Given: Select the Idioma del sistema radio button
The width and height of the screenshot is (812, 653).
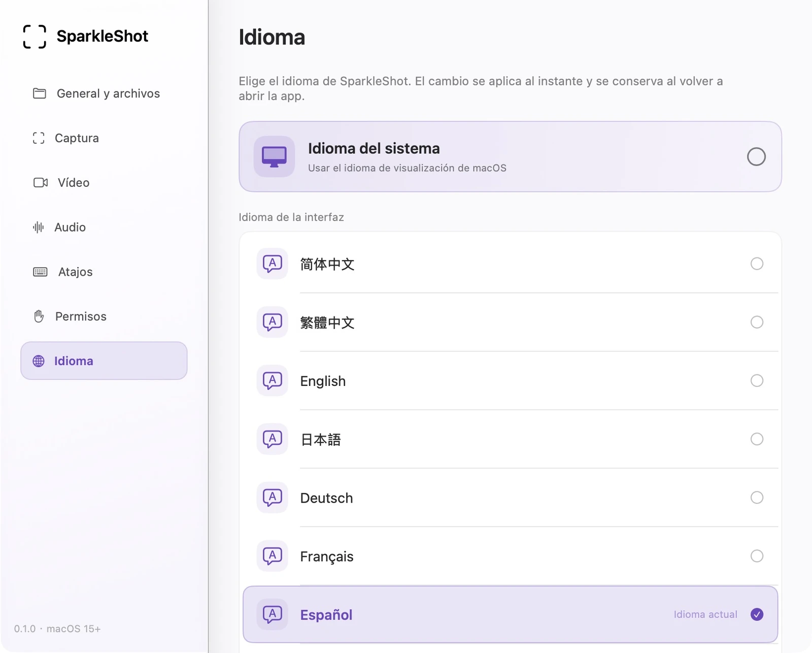Looking at the screenshot, I should click(756, 156).
